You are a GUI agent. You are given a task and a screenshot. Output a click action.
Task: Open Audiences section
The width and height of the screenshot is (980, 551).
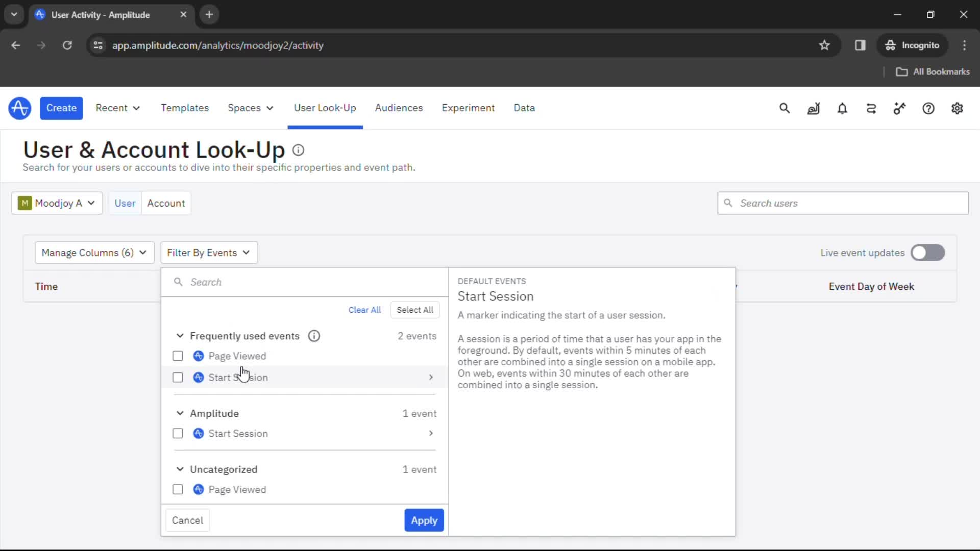399,108
